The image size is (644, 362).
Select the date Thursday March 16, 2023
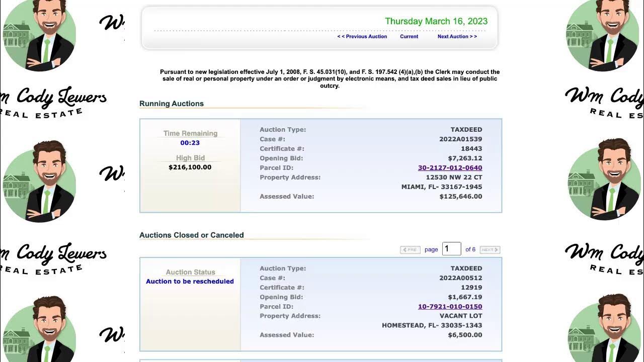436,21
